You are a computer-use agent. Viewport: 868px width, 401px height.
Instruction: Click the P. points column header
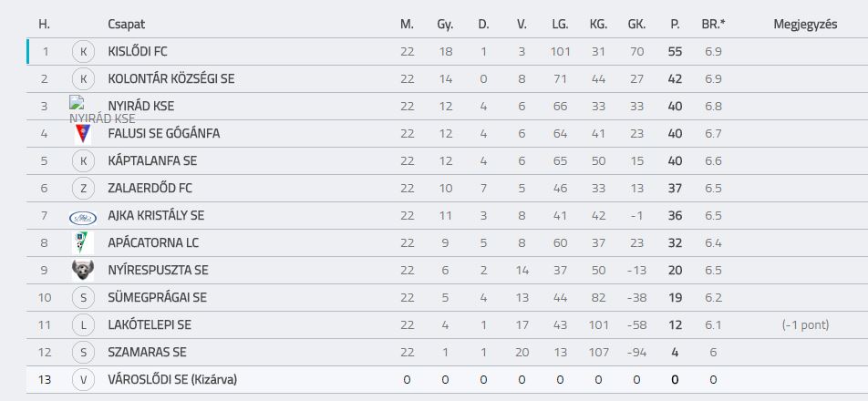[x=675, y=25]
